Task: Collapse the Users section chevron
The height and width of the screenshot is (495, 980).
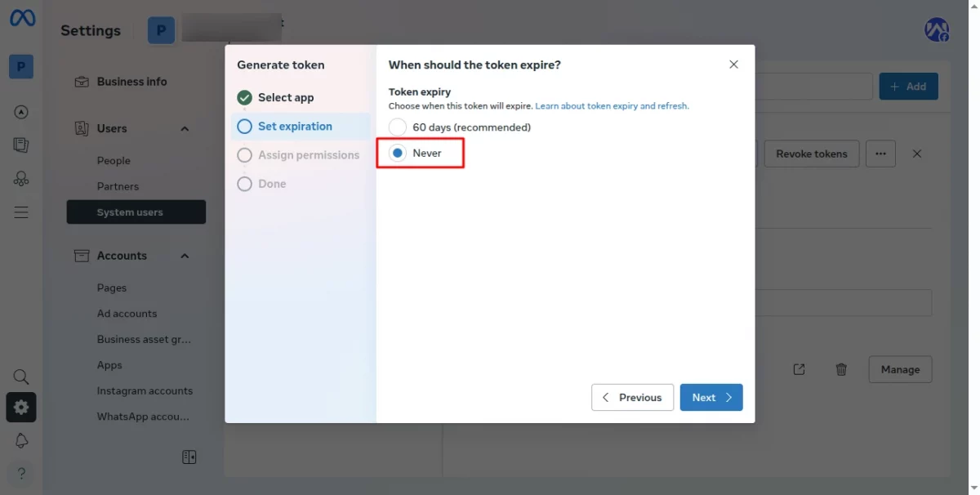Action: pyautogui.click(x=184, y=128)
